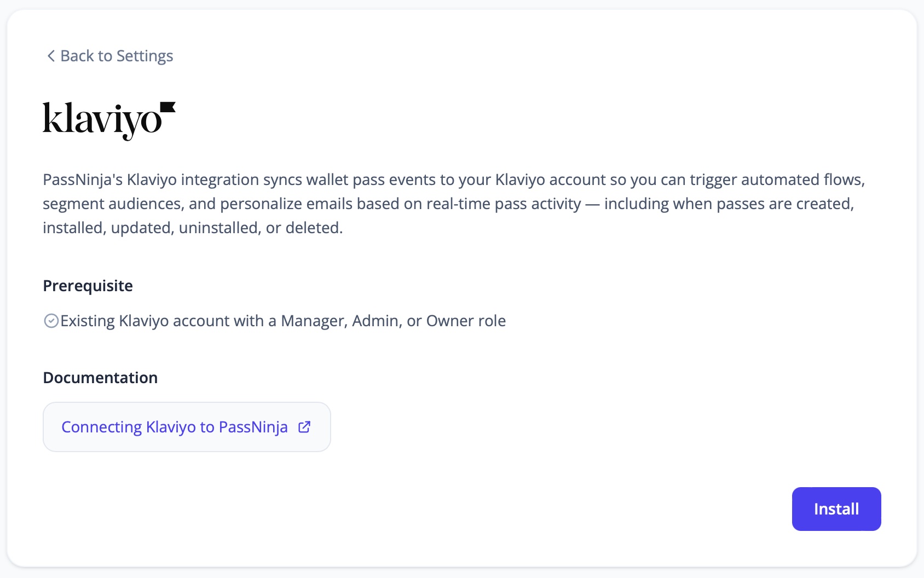Open Connecting Klaviyo to PassNinja documentation
The height and width of the screenshot is (578, 924).
click(x=187, y=427)
